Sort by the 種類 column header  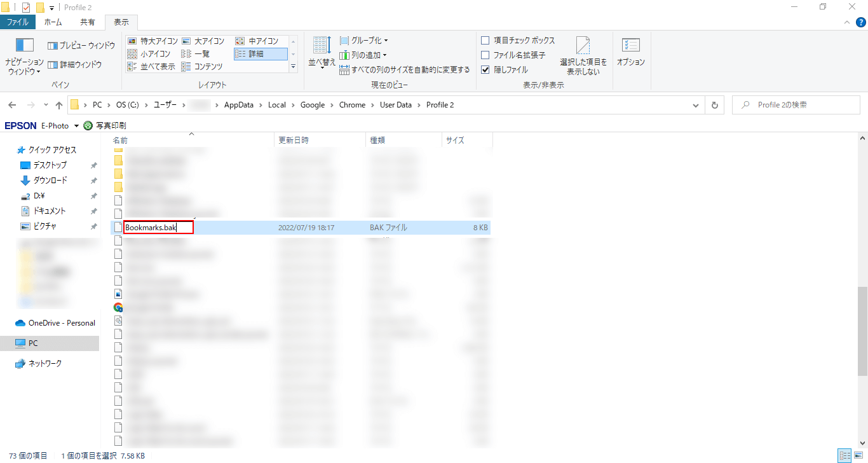click(x=403, y=140)
